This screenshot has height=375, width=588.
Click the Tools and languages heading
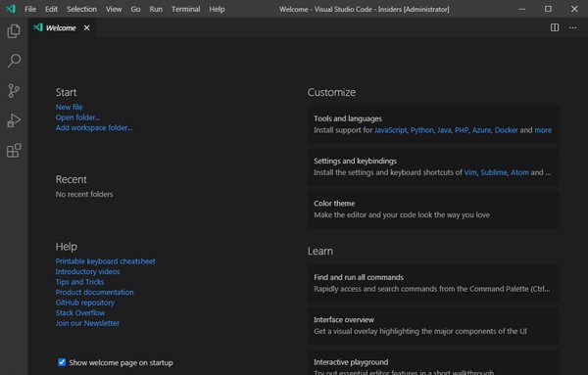pyautogui.click(x=348, y=118)
